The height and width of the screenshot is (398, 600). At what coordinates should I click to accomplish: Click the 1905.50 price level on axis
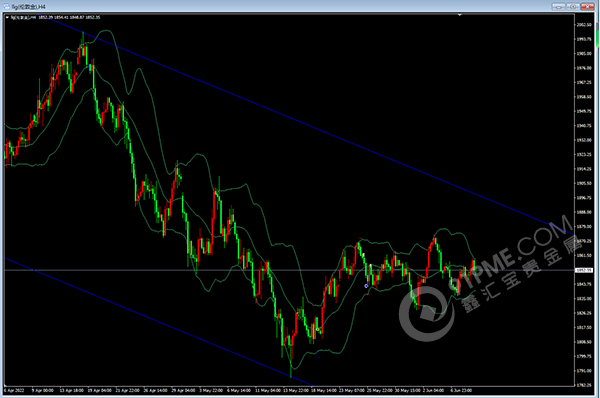(x=584, y=183)
